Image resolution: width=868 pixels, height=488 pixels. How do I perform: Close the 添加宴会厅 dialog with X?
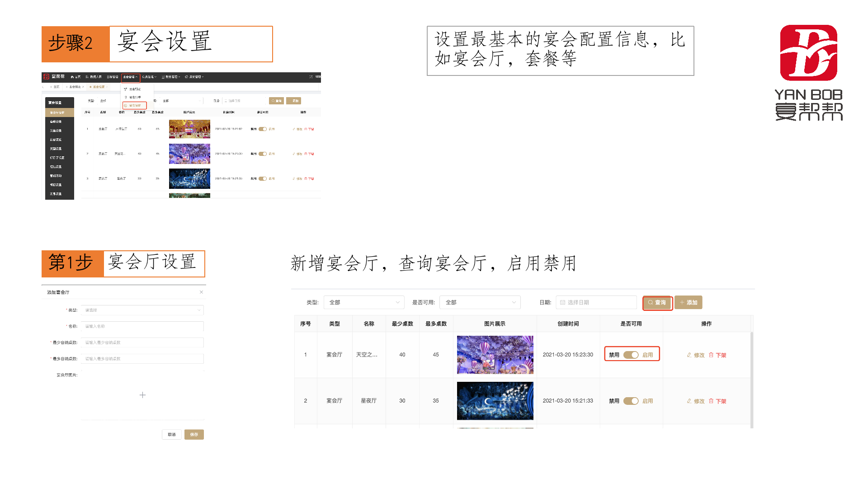pos(201,292)
